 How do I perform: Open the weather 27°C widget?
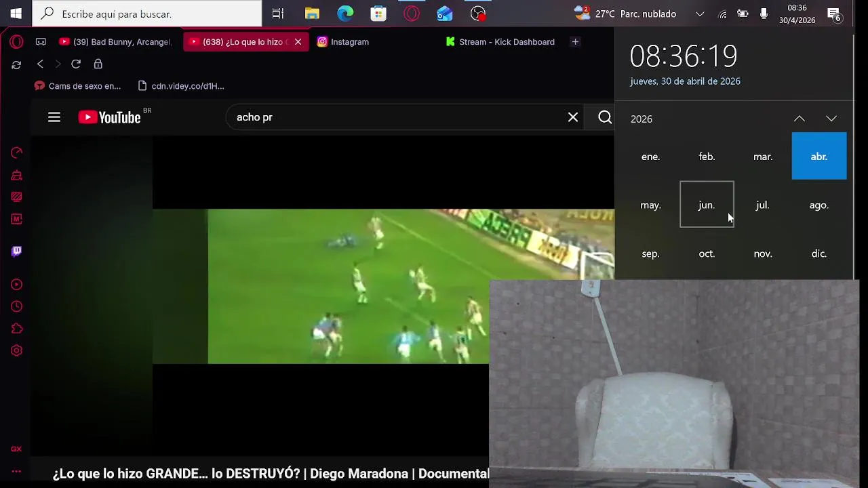[x=625, y=14]
